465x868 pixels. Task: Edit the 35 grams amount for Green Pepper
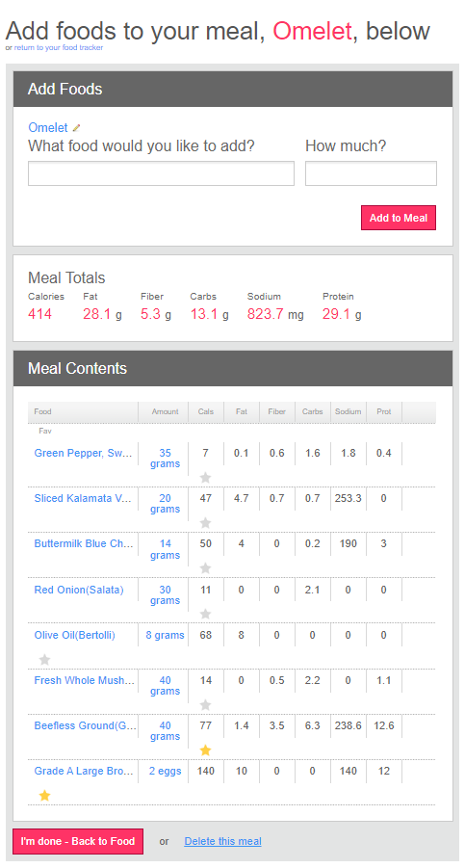tap(165, 459)
